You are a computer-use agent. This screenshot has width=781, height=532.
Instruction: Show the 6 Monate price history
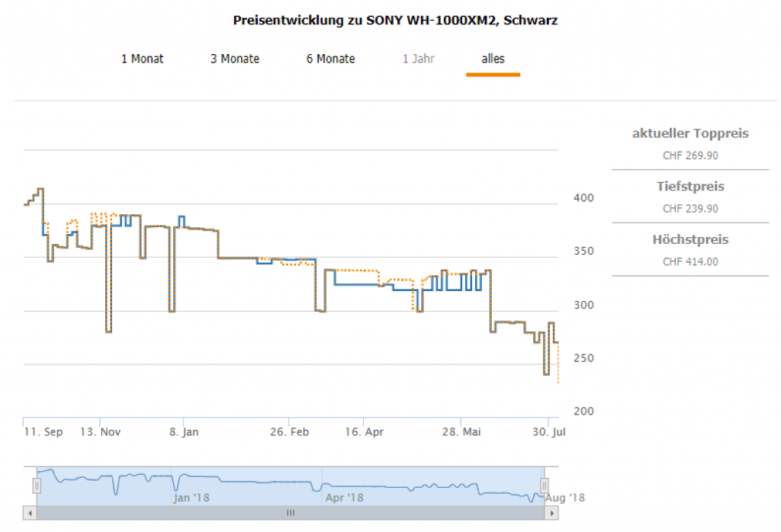(330, 59)
